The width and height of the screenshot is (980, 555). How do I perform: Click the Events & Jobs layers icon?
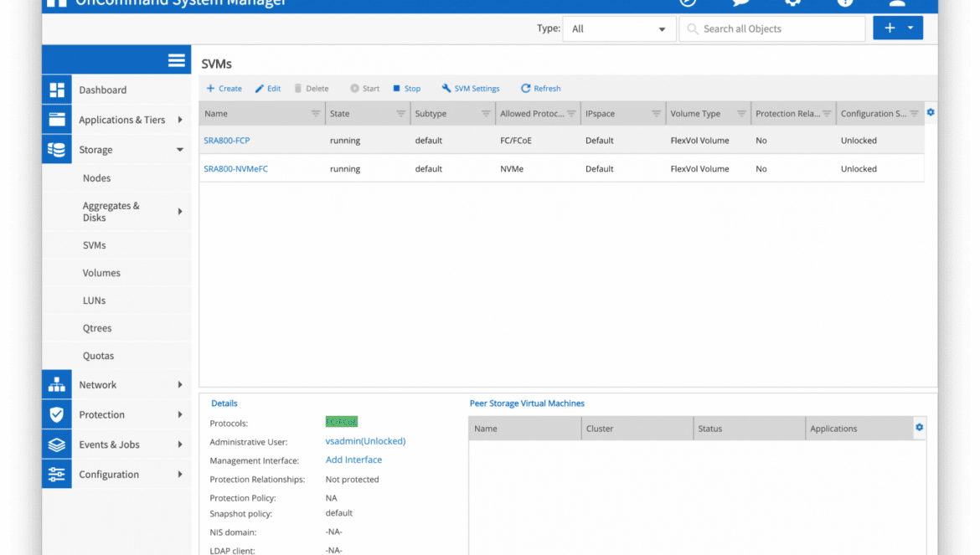[x=57, y=445]
